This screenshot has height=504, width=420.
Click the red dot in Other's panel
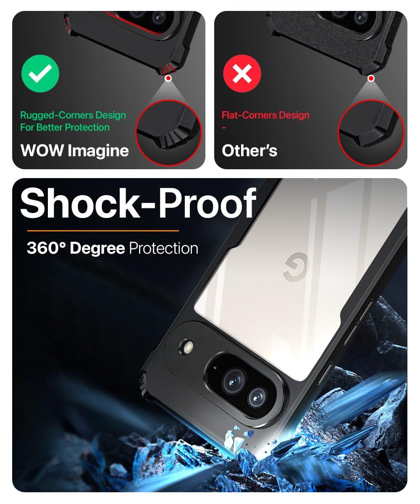click(x=371, y=79)
